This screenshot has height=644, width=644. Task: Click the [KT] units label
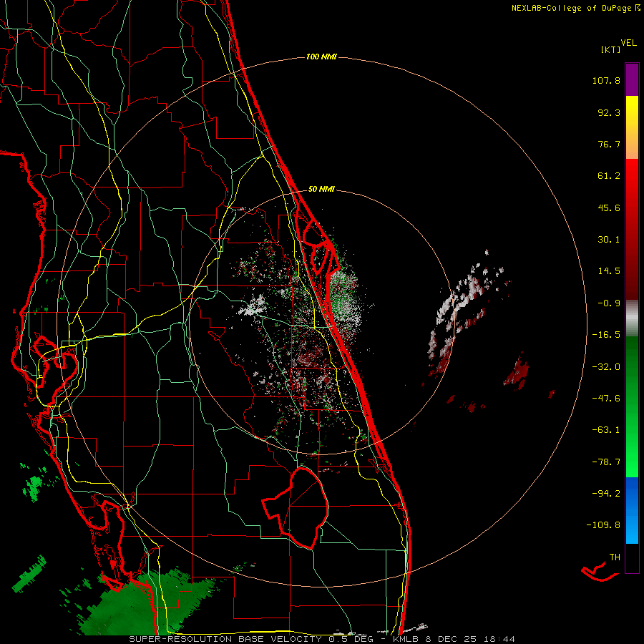611,49
